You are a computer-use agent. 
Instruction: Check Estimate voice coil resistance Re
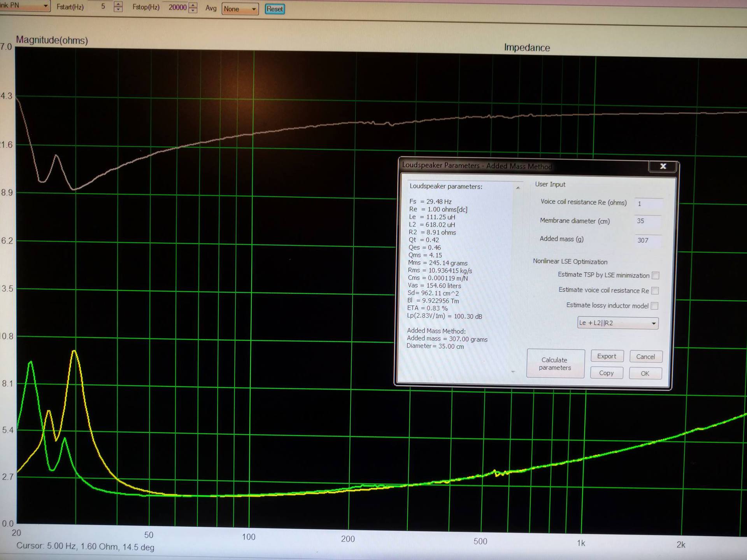[655, 290]
